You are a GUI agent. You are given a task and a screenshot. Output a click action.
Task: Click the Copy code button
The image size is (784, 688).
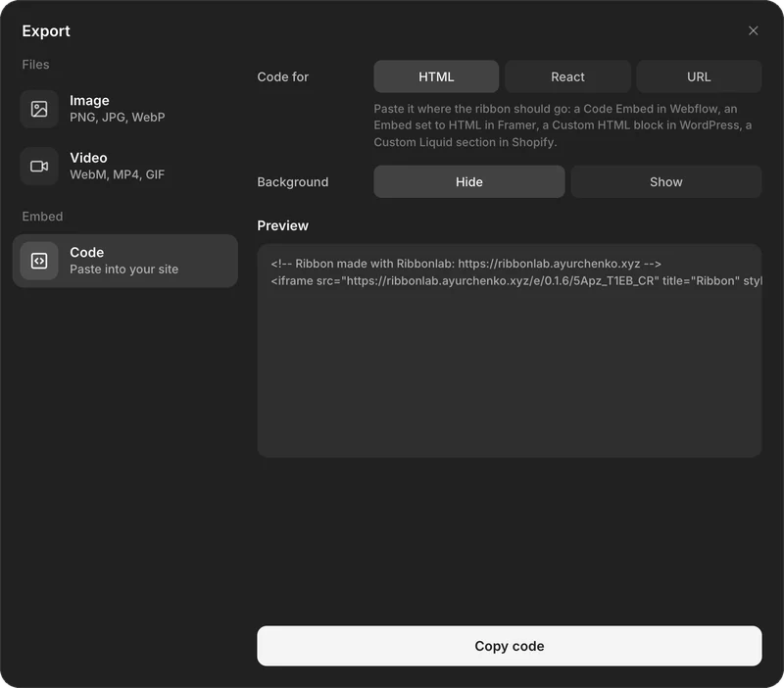pyautogui.click(x=509, y=646)
